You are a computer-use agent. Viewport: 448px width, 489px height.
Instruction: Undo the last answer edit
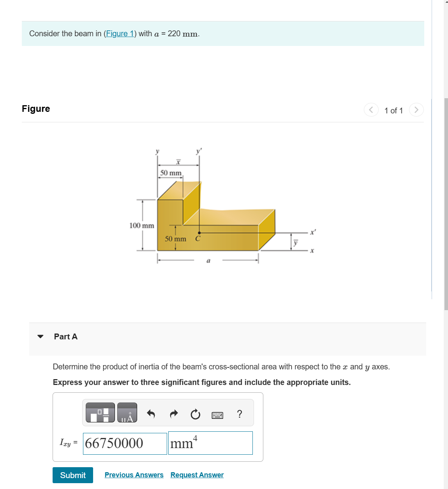coord(151,414)
